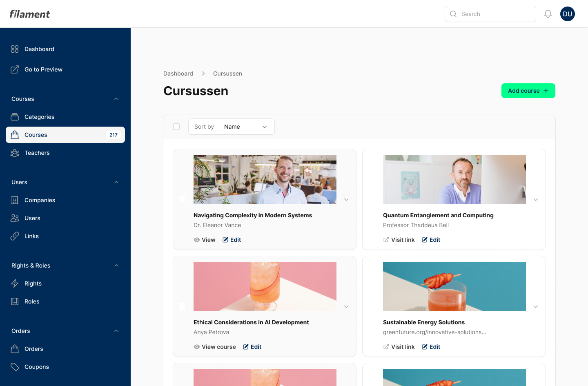This screenshot has width=588, height=386.
Task: Click View course on Ethical Considerations
Action: tap(215, 347)
